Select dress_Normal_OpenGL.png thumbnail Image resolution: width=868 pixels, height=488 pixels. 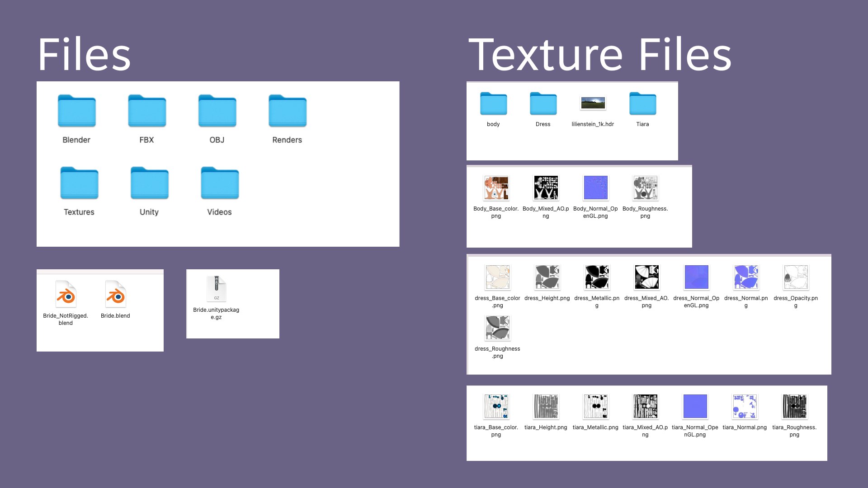pos(697,277)
